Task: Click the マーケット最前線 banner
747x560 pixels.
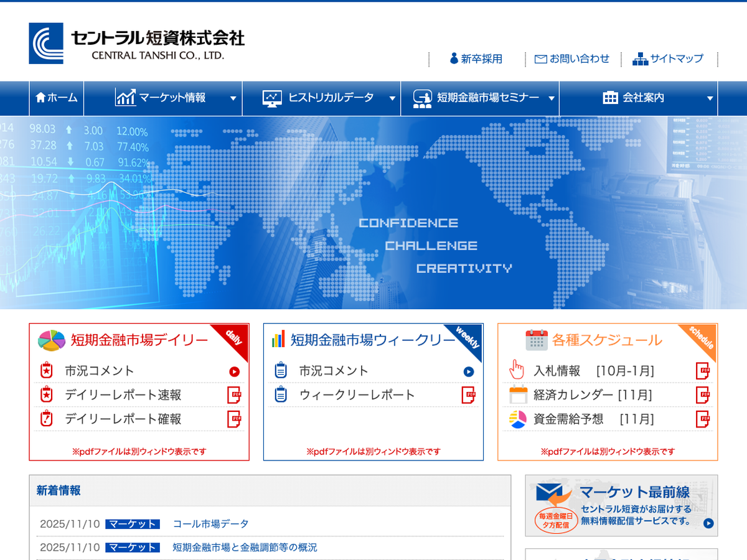Action: pyautogui.click(x=621, y=505)
